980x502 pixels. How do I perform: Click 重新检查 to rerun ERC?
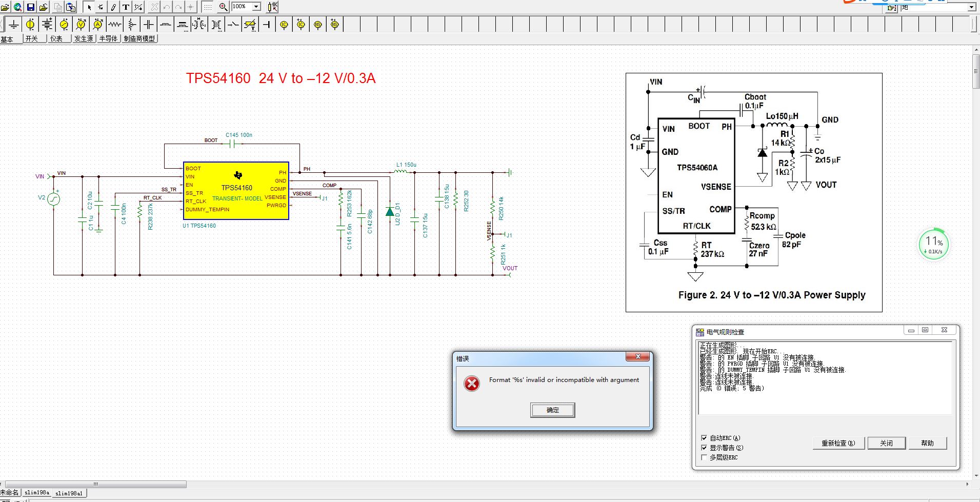coord(838,443)
